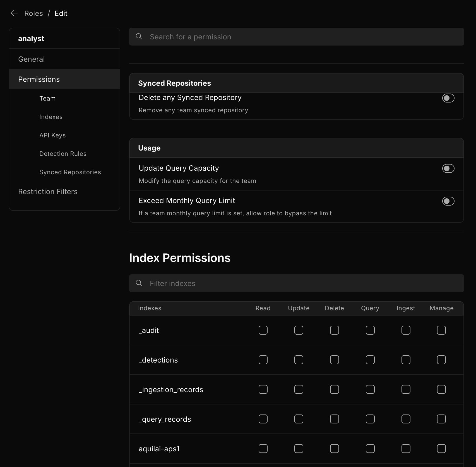Check Read permission for _audit index
Image resolution: width=476 pixels, height=467 pixels.
point(263,330)
